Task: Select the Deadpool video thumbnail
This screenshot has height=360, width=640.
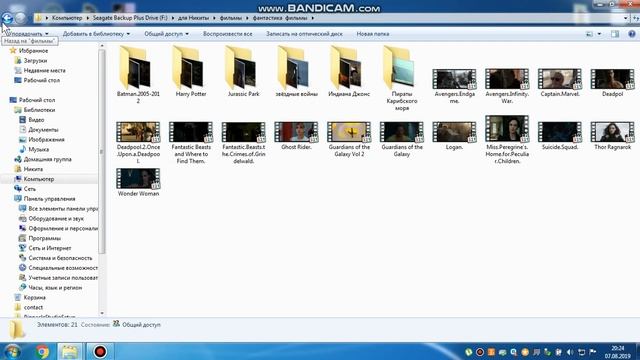Action: pos(612,79)
